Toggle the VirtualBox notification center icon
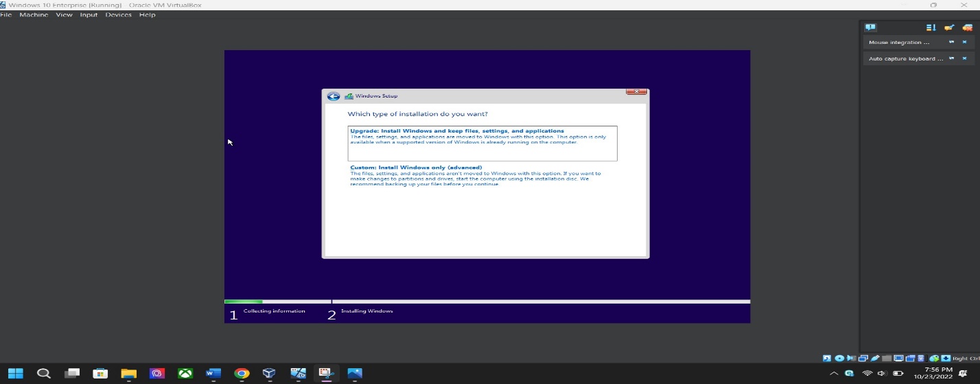 pos(870,27)
